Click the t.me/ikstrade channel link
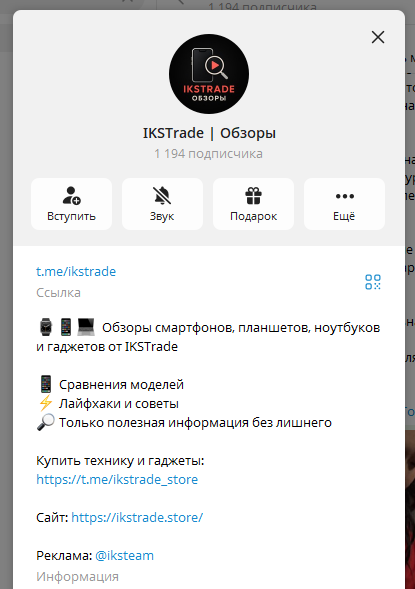Screen dimensions: 415x589 [76, 271]
